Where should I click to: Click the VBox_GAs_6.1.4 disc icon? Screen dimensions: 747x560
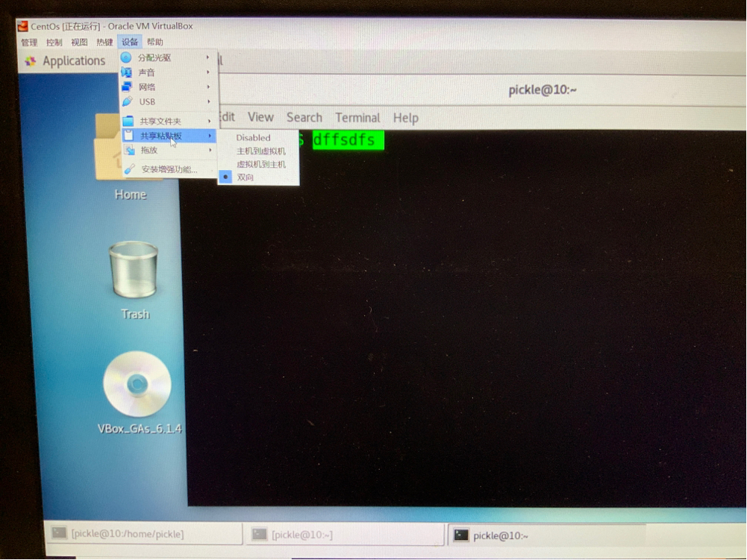(x=137, y=384)
